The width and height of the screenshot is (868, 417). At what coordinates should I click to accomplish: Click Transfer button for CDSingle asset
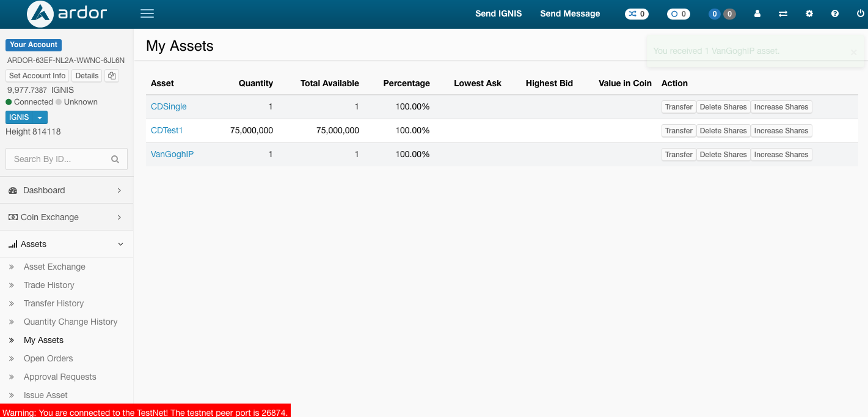pos(679,107)
